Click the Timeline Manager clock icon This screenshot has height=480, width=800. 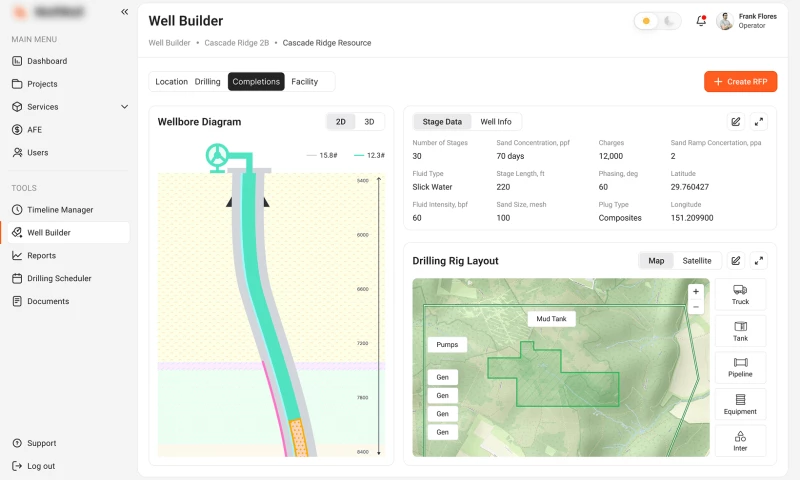pos(17,210)
